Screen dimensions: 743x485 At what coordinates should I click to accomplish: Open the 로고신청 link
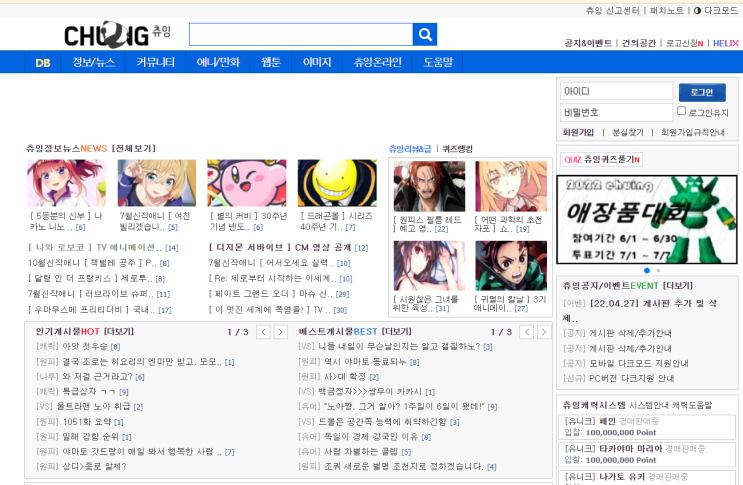pos(684,43)
